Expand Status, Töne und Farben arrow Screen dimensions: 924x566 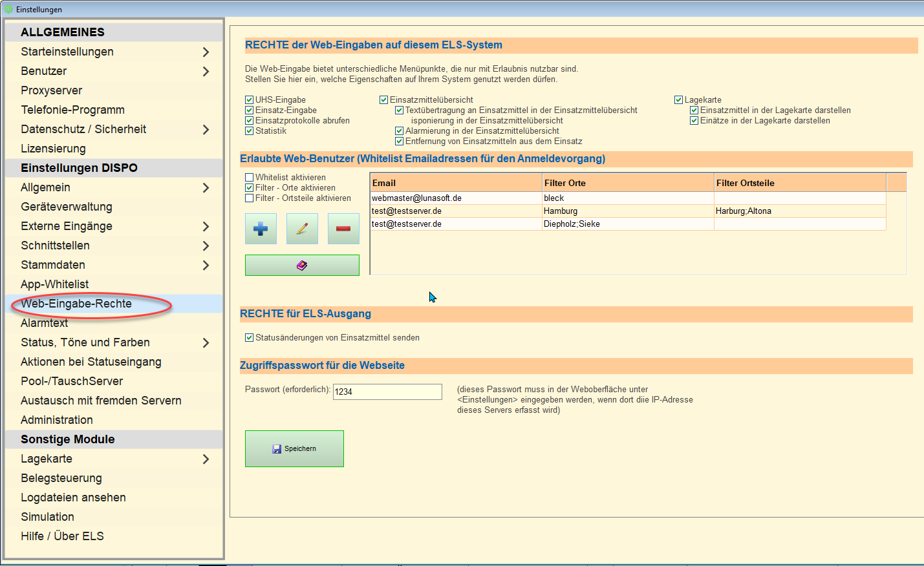[x=206, y=342]
